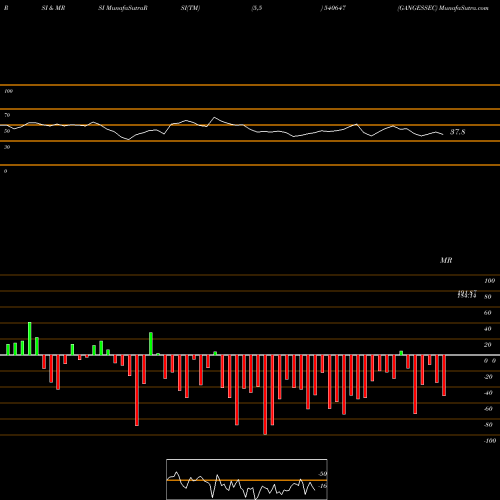Click the -16 value in mini chart
500x500 pixels.
tap(323, 486)
